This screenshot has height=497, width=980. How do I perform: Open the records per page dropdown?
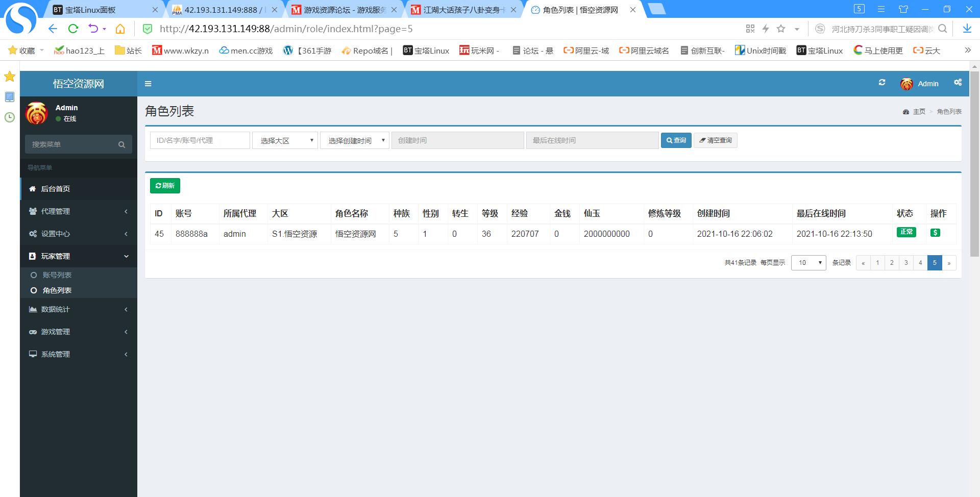click(x=808, y=263)
